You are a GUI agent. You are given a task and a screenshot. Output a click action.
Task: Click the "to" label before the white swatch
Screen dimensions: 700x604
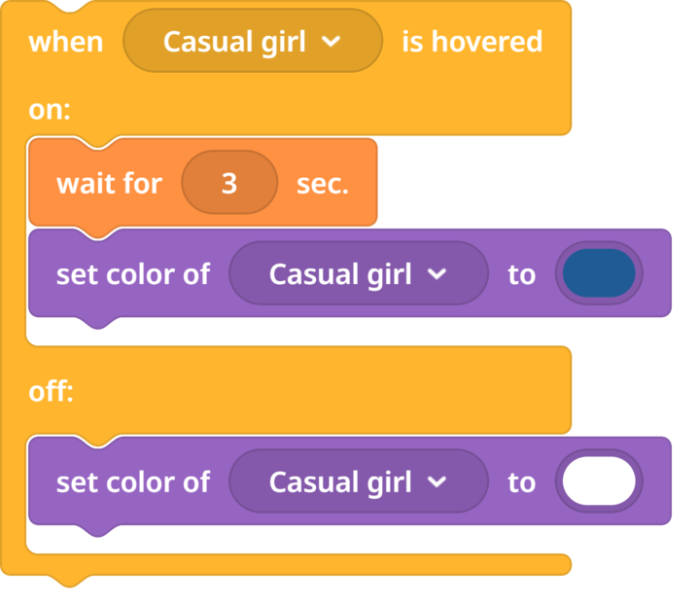521,482
